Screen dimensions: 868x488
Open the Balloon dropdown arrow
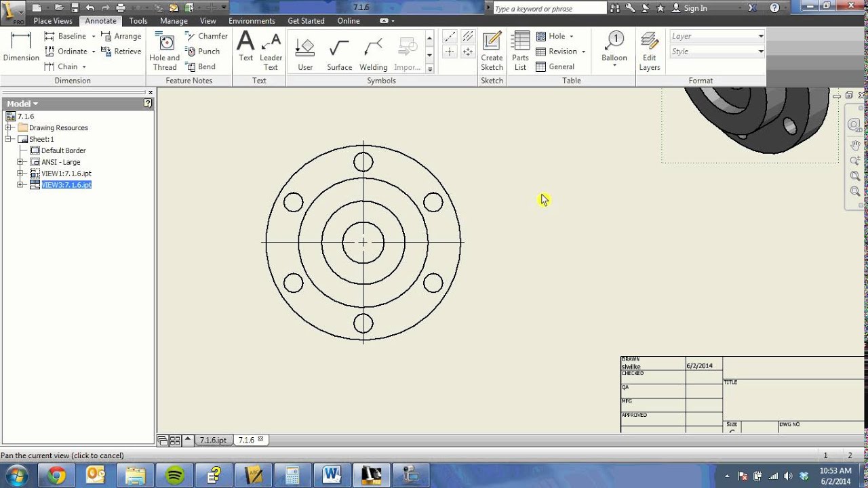point(614,66)
